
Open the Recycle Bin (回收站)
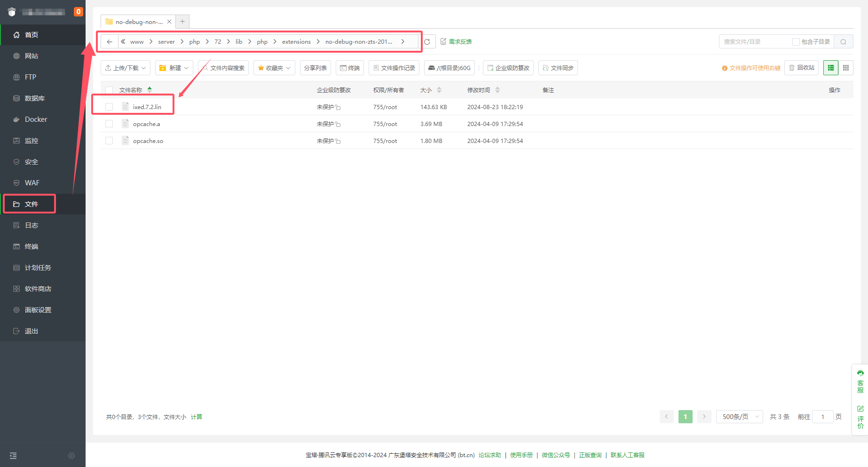[801, 68]
